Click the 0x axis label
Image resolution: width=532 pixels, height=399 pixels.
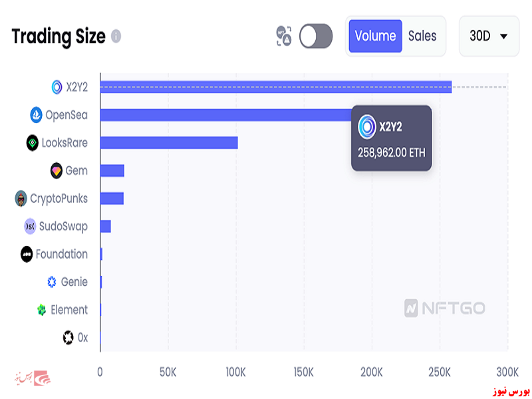[82, 338]
